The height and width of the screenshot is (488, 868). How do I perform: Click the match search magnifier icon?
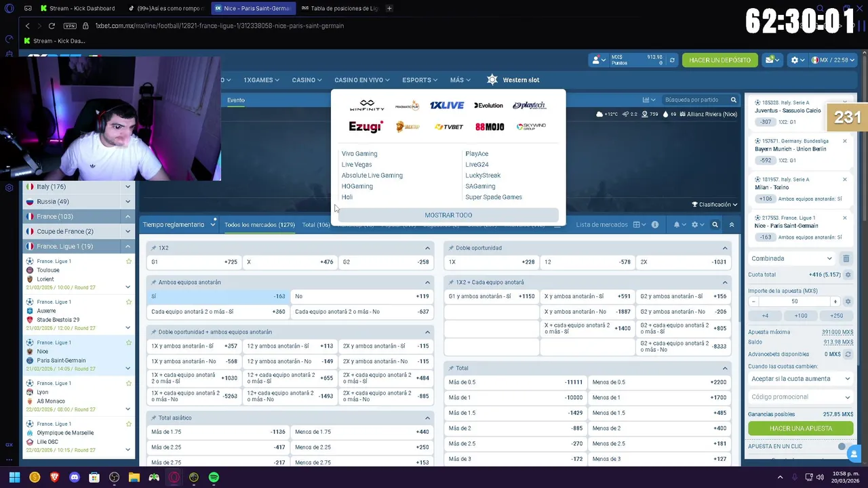click(733, 100)
